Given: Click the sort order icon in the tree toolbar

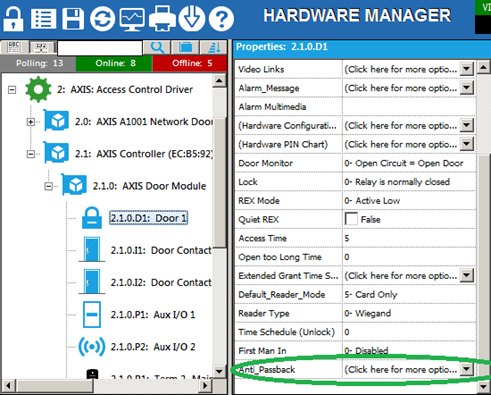Looking at the screenshot, I should (x=214, y=48).
